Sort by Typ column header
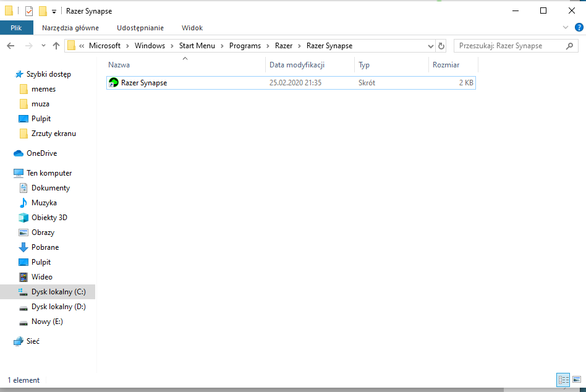The width and height of the screenshot is (586, 392). click(x=364, y=65)
